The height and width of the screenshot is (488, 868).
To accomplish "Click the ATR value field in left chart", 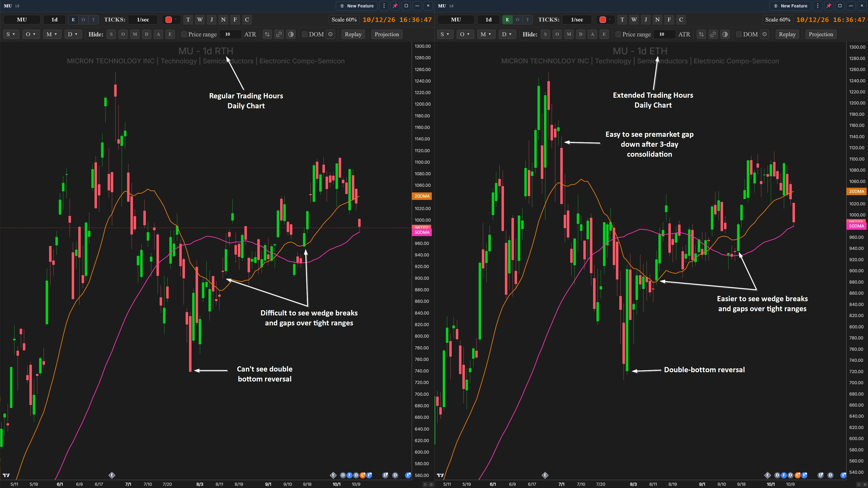I will click(x=230, y=34).
